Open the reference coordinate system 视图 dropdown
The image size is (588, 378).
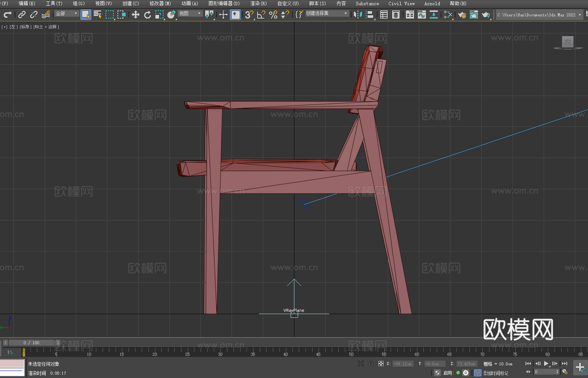pyautogui.click(x=190, y=13)
